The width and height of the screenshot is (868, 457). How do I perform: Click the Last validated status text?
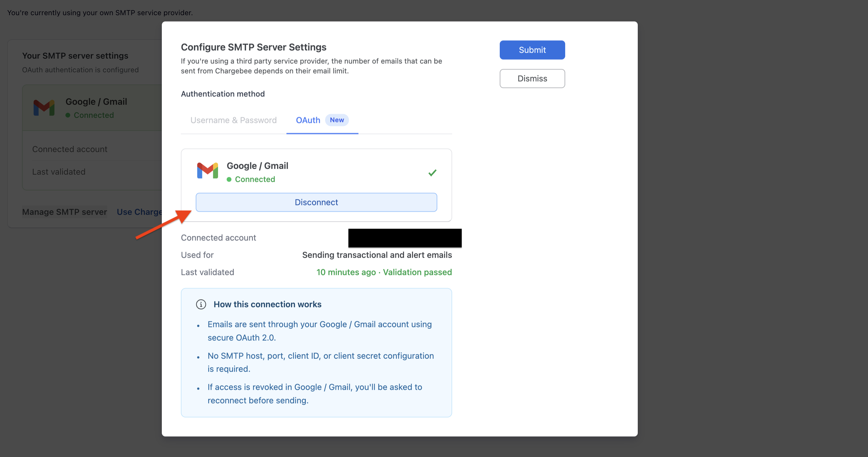[383, 272]
